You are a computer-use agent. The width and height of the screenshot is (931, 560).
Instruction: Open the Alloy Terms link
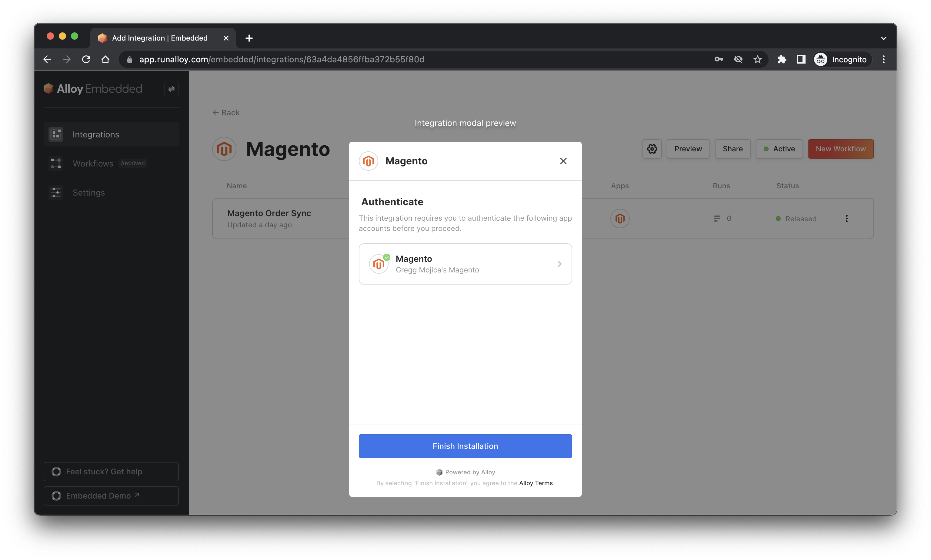click(x=535, y=483)
